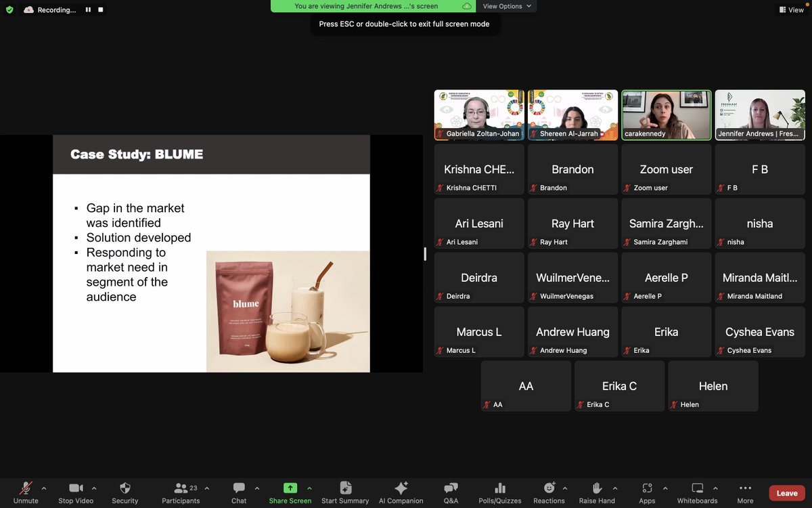Viewport: 812px width, 508px height.
Task: Click the Unmute microphone icon
Action: (26, 488)
